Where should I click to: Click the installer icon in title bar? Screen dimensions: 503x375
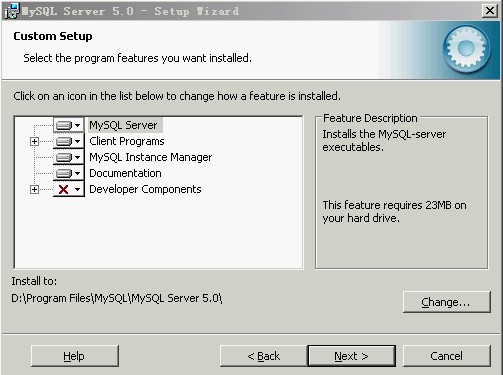[x=13, y=11]
